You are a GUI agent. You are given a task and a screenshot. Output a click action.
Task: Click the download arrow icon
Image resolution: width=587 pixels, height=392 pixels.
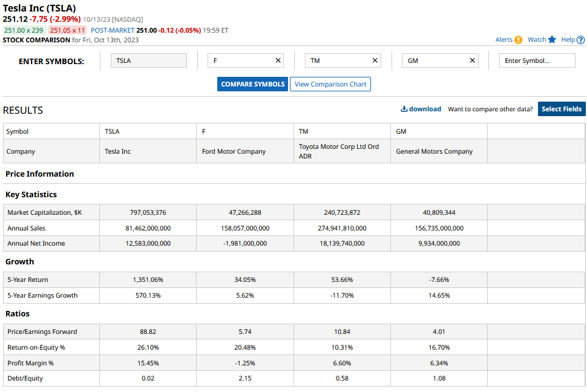coord(404,109)
